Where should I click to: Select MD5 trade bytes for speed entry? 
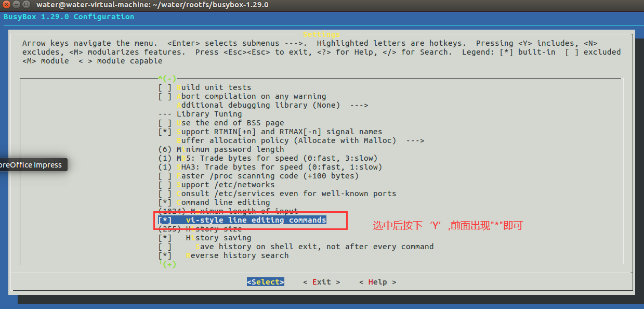pos(268,158)
